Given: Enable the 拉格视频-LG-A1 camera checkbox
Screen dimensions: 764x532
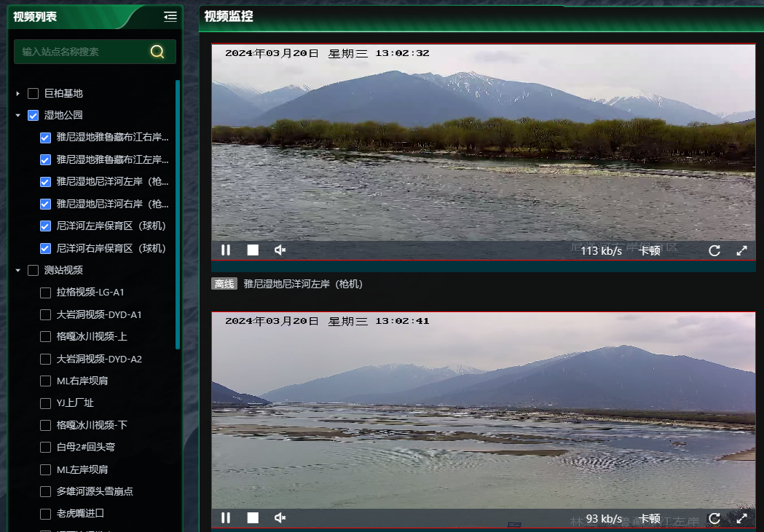Looking at the screenshot, I should [x=44, y=292].
